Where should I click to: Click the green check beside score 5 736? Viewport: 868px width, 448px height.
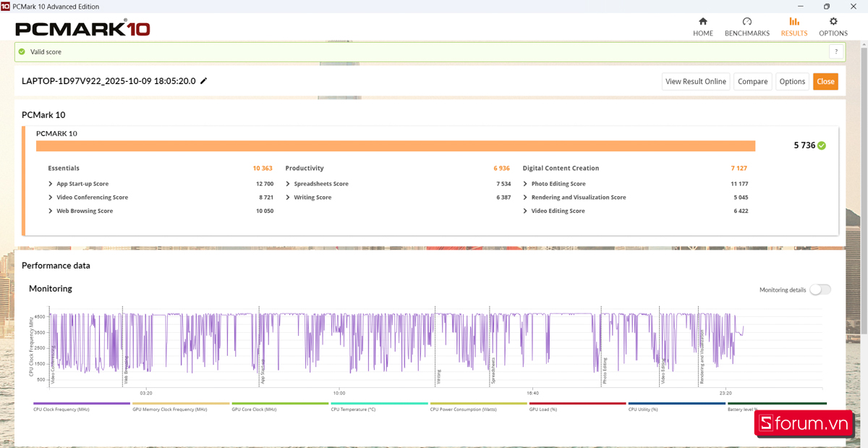pos(821,145)
